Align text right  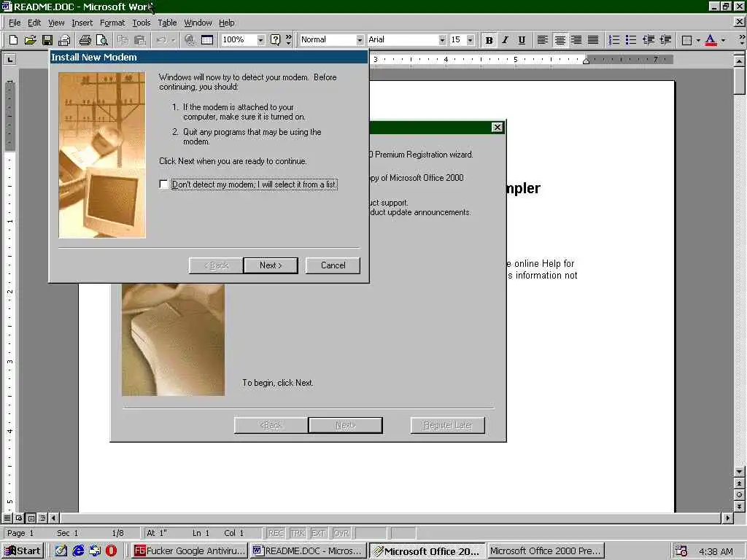(576, 40)
